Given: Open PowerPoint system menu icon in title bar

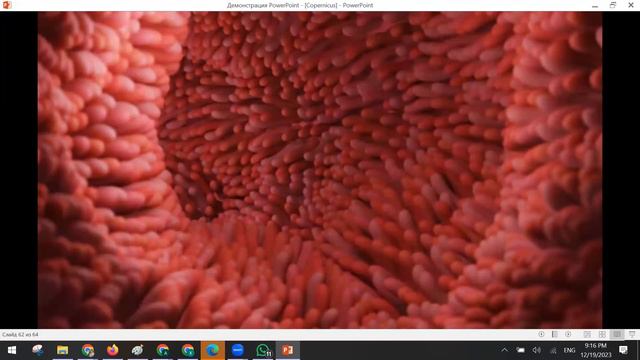Looking at the screenshot, I should point(7,5).
